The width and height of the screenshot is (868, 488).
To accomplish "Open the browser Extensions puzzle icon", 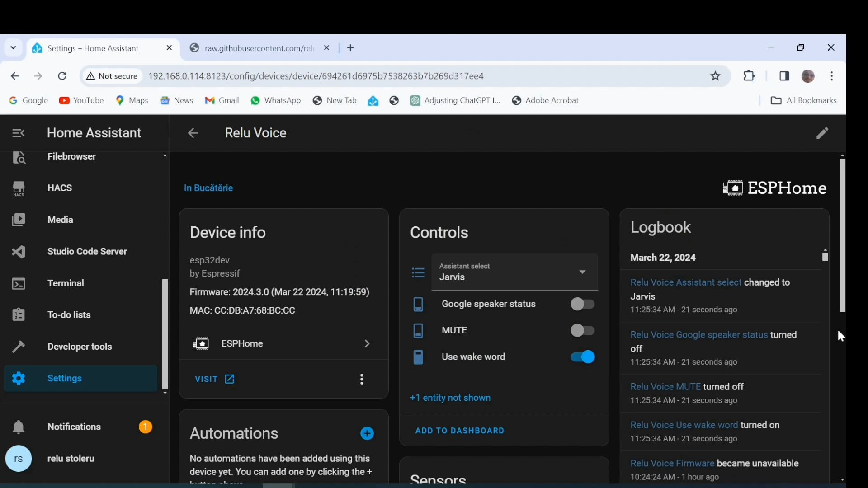I will coord(749,76).
